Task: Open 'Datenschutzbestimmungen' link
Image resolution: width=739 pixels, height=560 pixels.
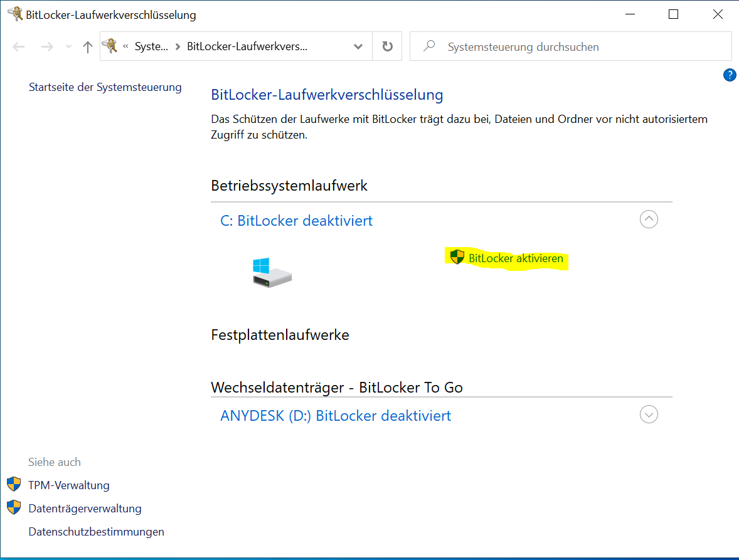Action: 96,532
